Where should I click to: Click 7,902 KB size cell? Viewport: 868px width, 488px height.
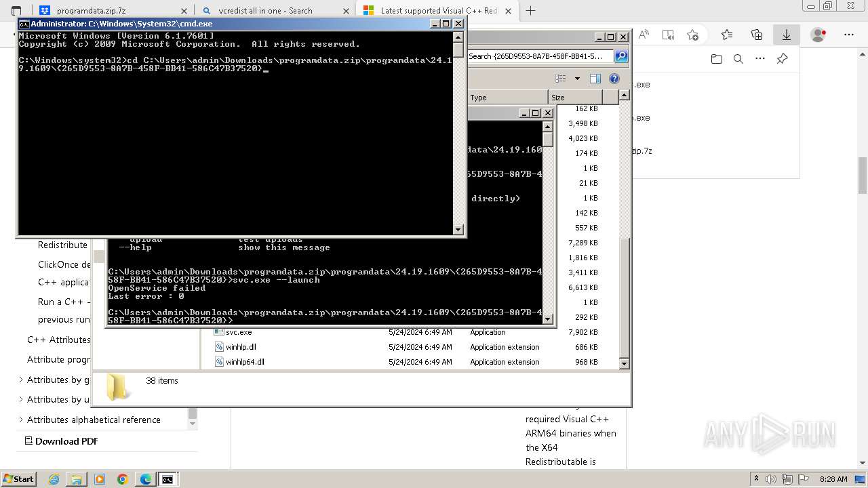point(583,332)
